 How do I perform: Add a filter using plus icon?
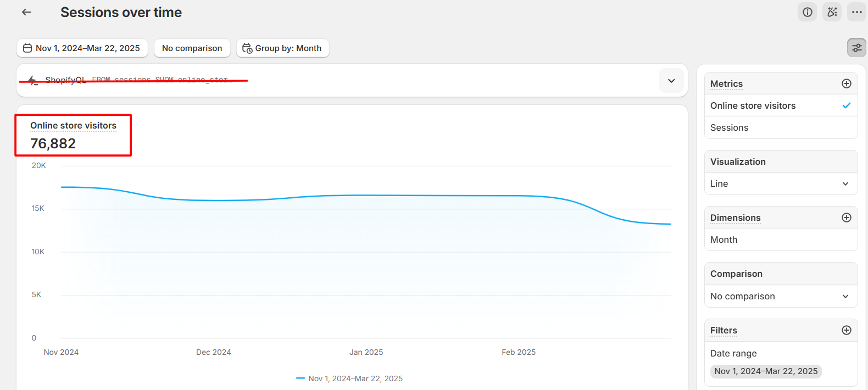[846, 330]
